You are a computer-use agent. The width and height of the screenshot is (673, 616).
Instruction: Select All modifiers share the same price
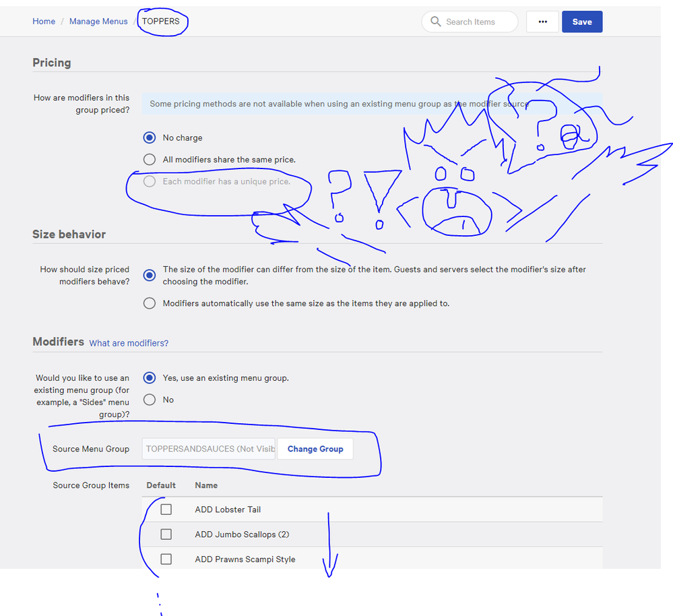click(x=150, y=160)
